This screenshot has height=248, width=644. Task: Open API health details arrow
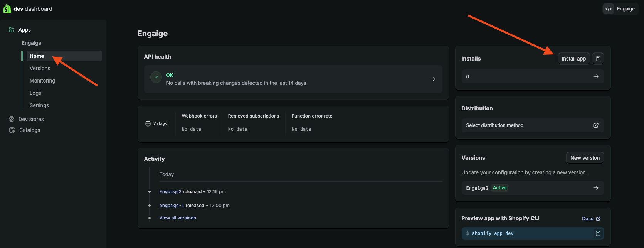[432, 79]
